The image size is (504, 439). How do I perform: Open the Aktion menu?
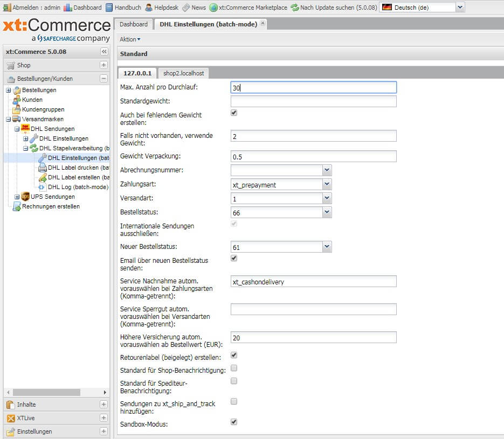click(x=130, y=39)
